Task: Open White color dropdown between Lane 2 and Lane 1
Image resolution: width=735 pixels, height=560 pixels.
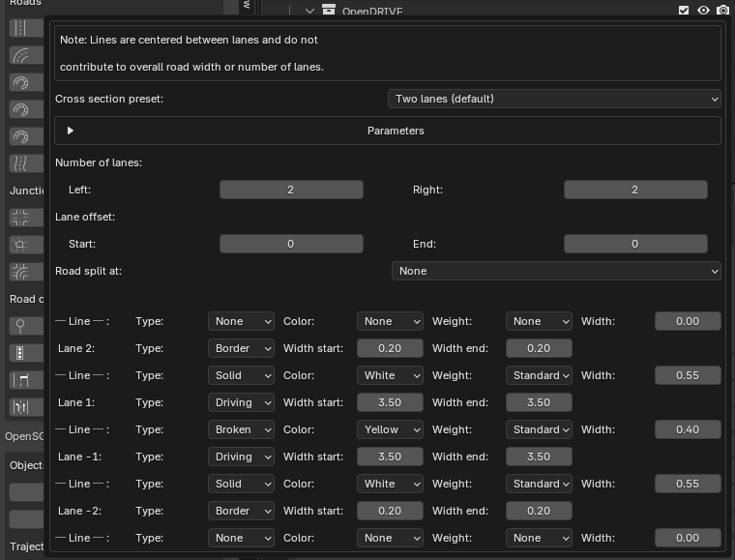Action: coord(390,376)
